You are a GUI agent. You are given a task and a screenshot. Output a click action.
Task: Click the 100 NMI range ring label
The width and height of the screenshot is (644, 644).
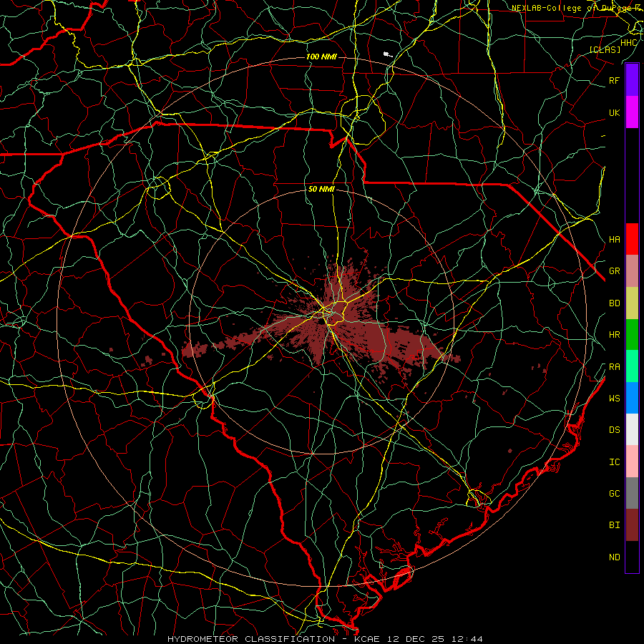tap(321, 57)
